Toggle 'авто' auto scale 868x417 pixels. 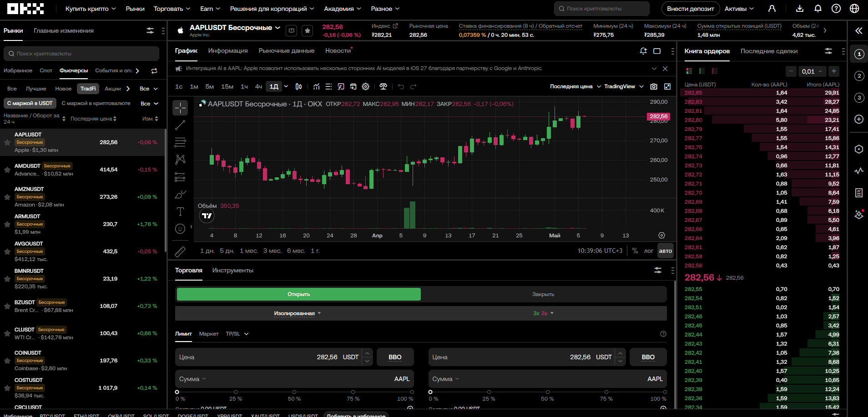coord(666,251)
